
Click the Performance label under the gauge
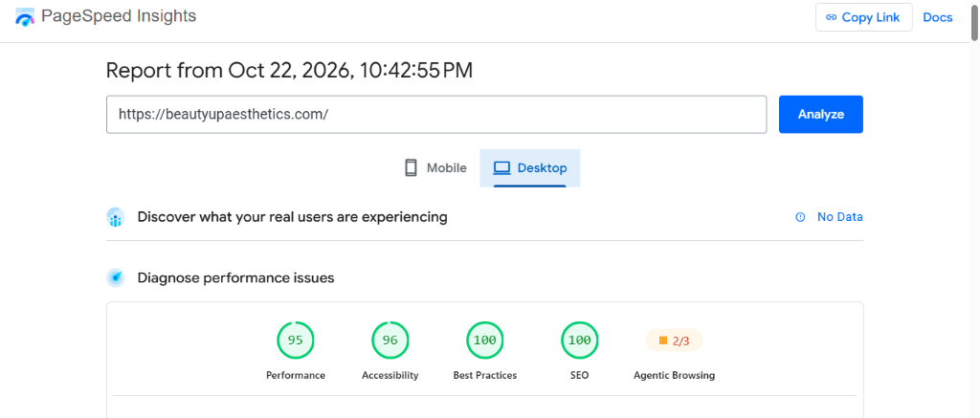point(296,376)
